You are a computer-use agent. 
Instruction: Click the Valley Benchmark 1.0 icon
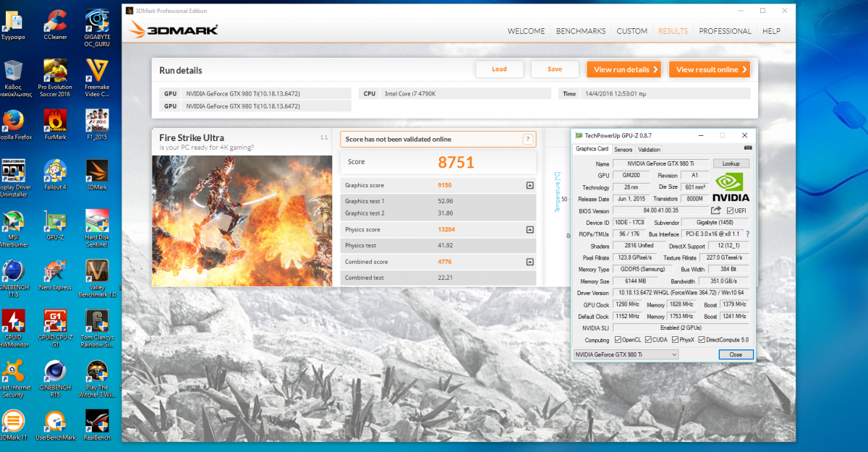[97, 279]
